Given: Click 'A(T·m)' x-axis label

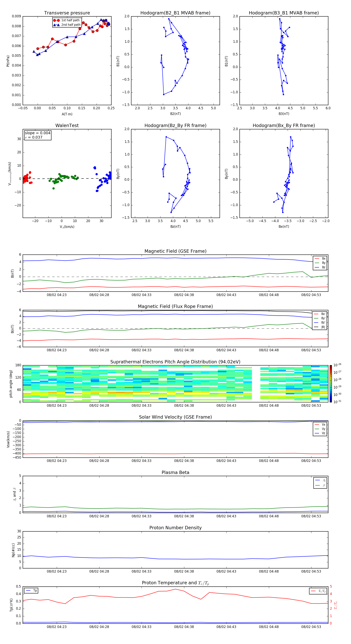Looking at the screenshot, I should click(x=67, y=114).
